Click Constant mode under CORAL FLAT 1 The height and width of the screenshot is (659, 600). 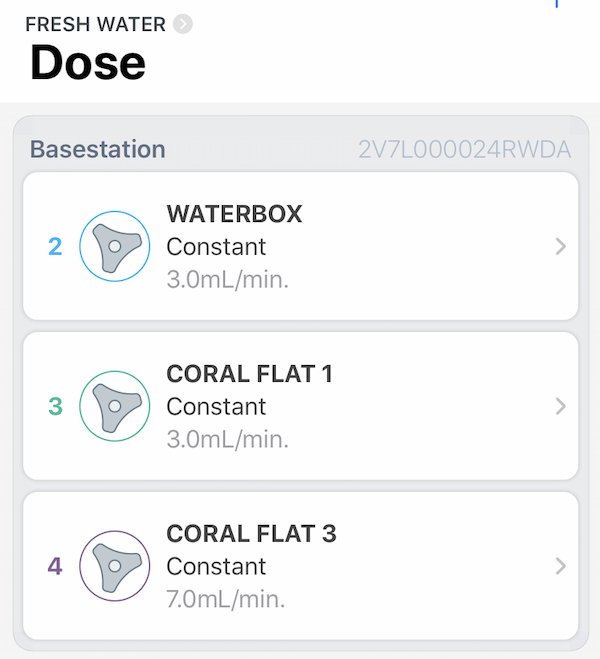click(216, 407)
